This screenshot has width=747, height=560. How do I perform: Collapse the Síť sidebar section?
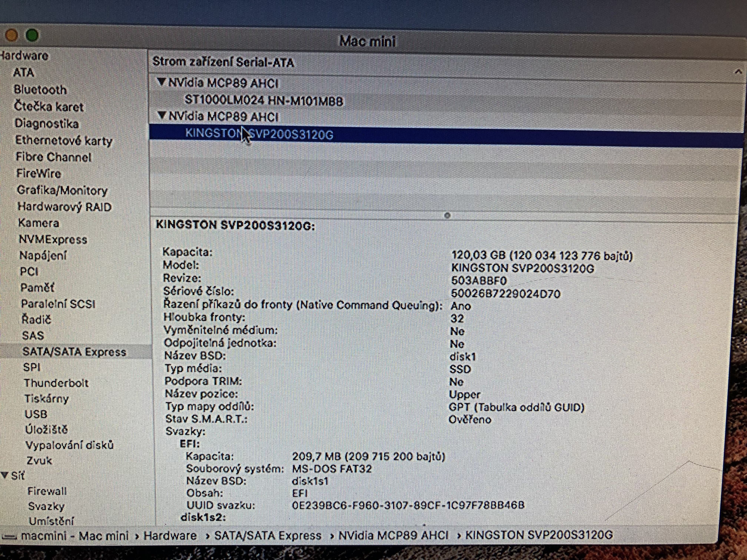4,475
